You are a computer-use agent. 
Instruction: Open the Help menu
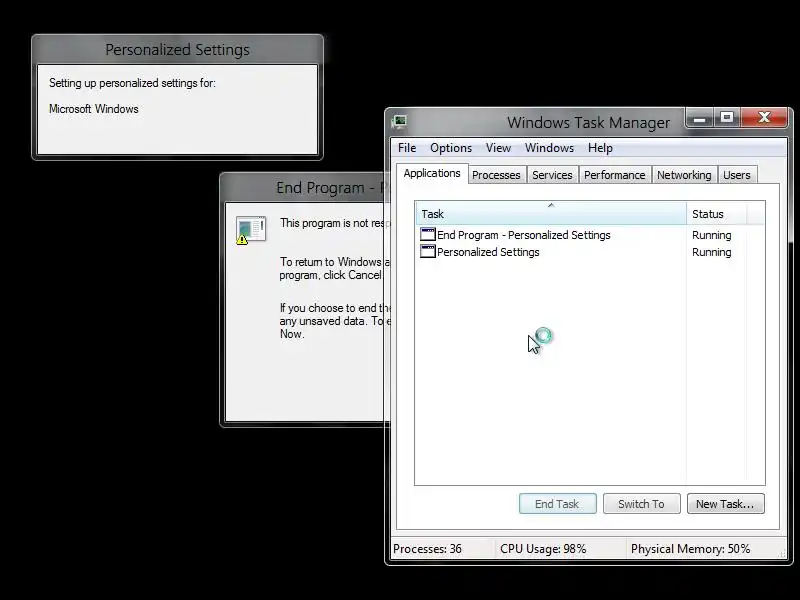pyautogui.click(x=600, y=148)
